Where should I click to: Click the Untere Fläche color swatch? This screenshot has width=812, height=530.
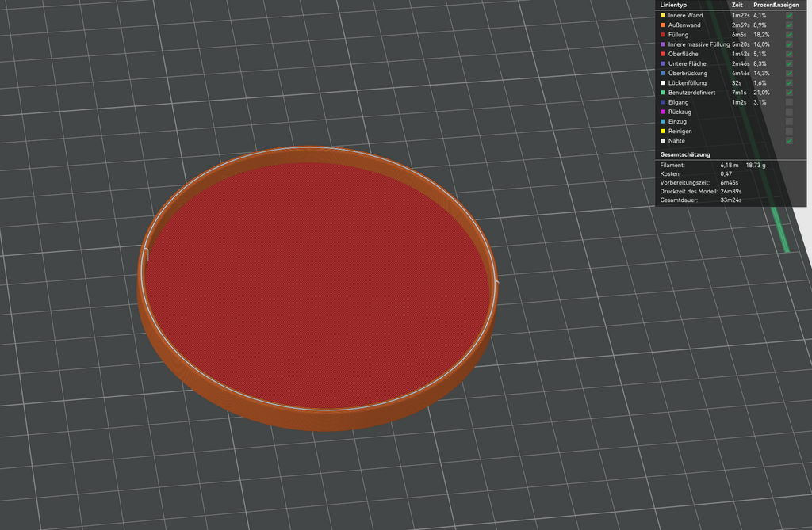(x=662, y=63)
